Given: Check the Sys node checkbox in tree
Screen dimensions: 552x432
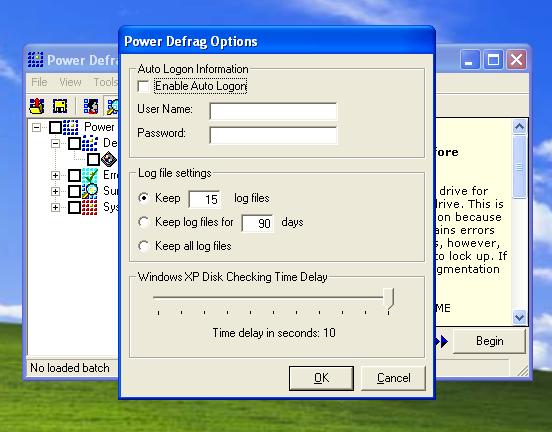Looking at the screenshot, I should pos(74,207).
